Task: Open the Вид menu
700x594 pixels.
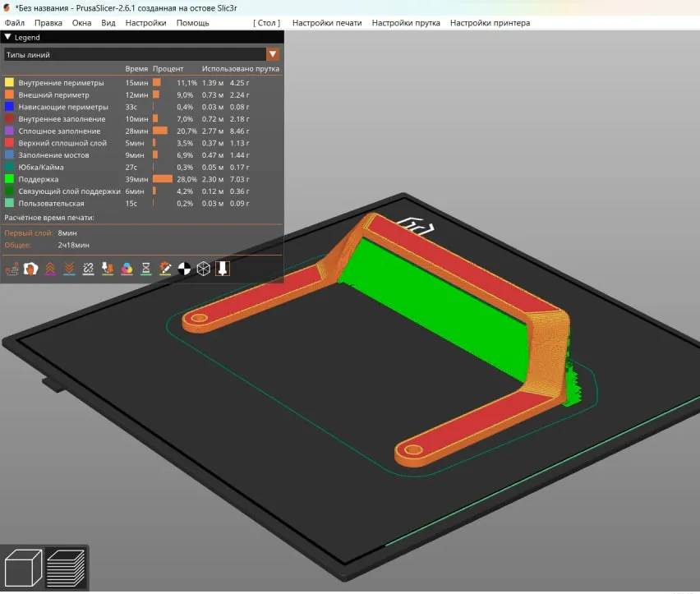Action: coord(108,23)
